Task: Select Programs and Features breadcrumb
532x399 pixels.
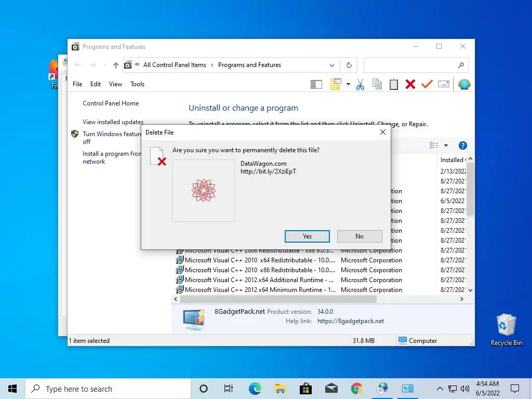Action: click(249, 65)
